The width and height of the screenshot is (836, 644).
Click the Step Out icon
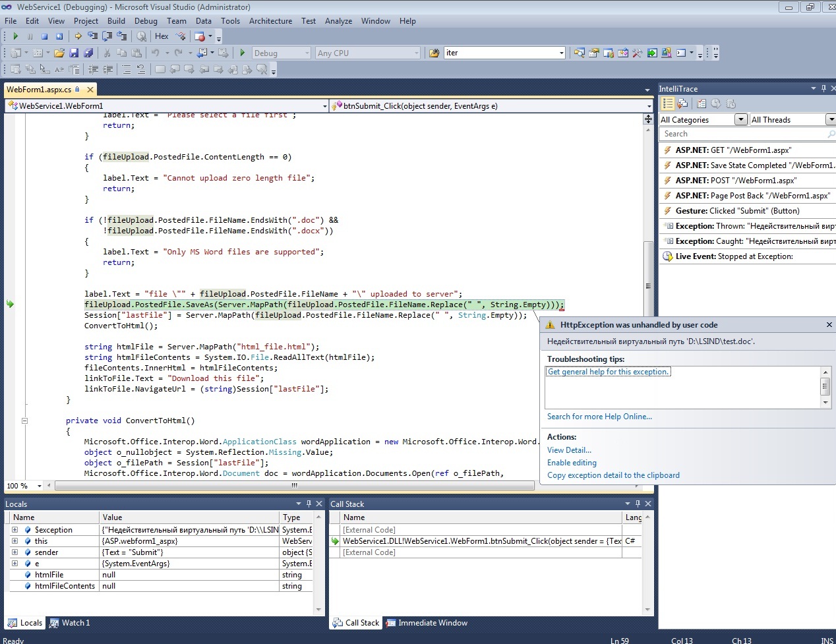(x=121, y=36)
